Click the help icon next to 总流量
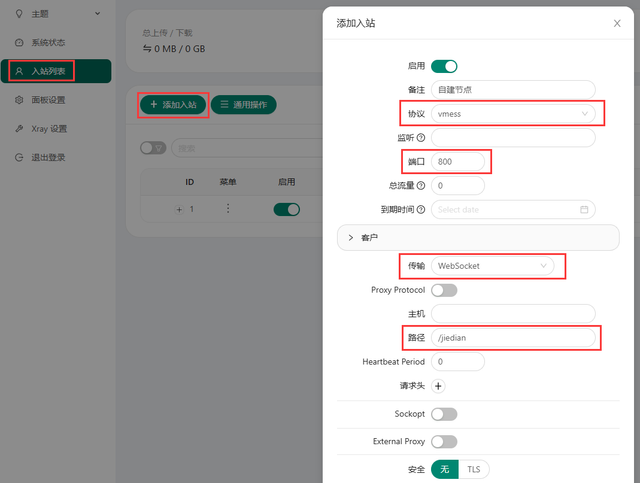The image size is (640, 483). point(421,186)
